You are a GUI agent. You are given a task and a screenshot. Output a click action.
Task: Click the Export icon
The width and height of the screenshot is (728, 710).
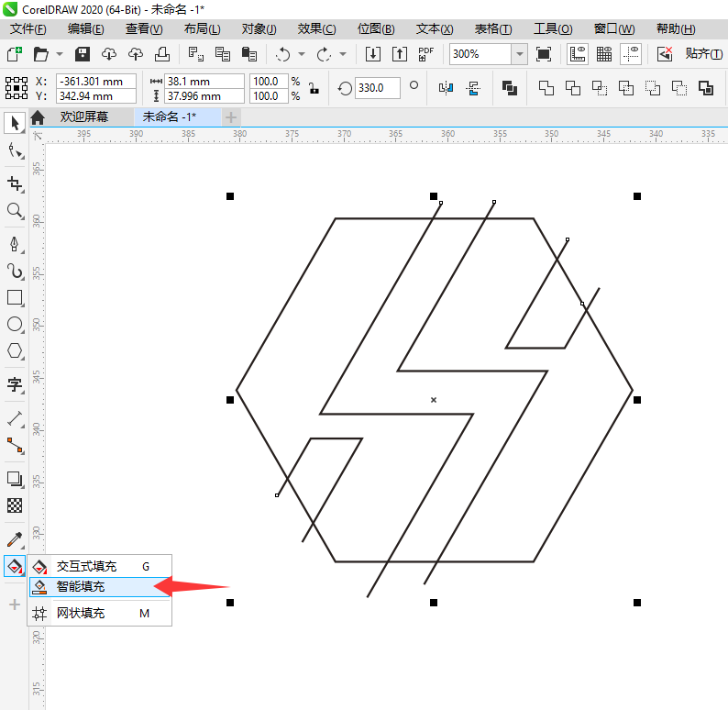399,54
